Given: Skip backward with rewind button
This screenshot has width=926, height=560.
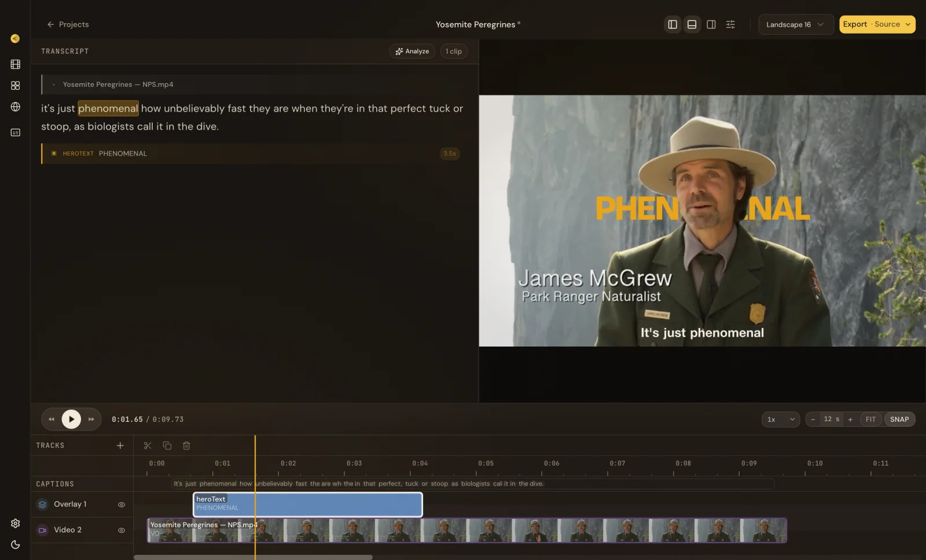Looking at the screenshot, I should [x=52, y=419].
